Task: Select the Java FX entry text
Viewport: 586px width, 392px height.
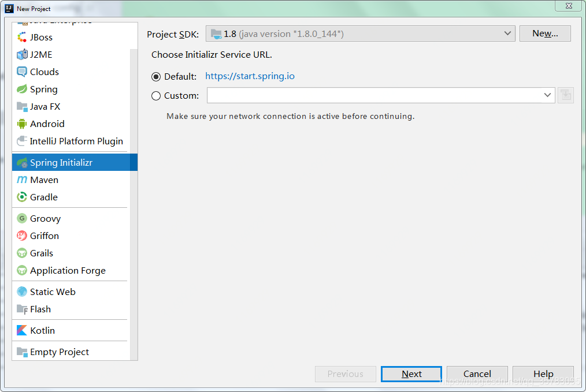Action: coord(45,107)
